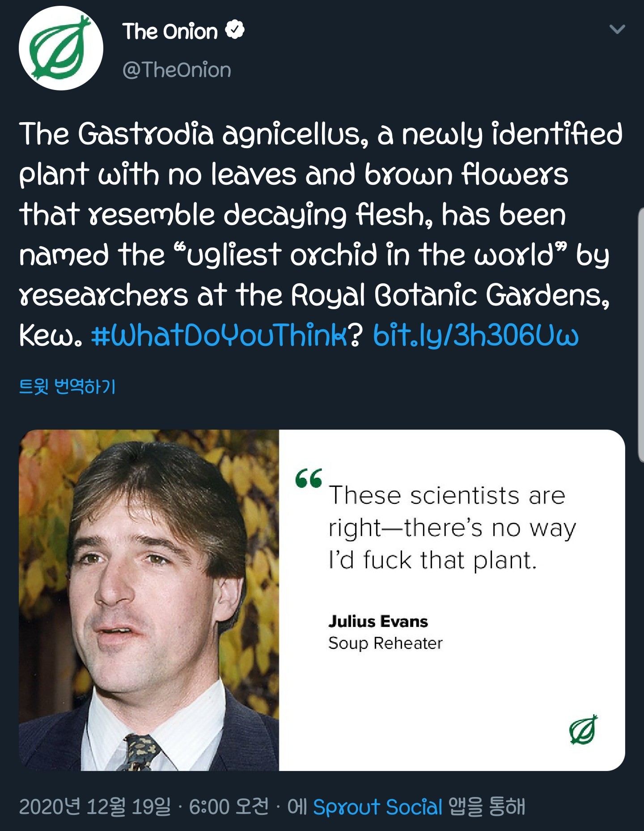Click the 6:00 tweet timestamp
The width and height of the screenshot is (644, 831).
click(x=229, y=807)
